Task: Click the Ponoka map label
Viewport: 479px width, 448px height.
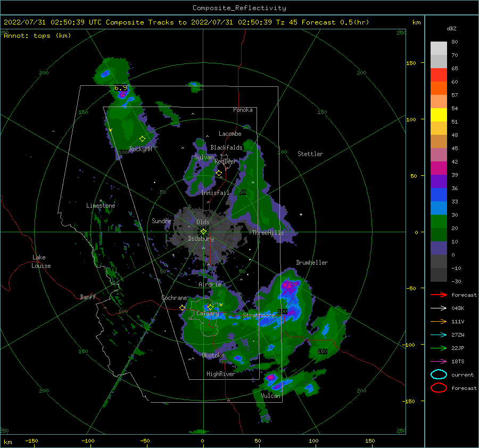Action: coord(243,110)
